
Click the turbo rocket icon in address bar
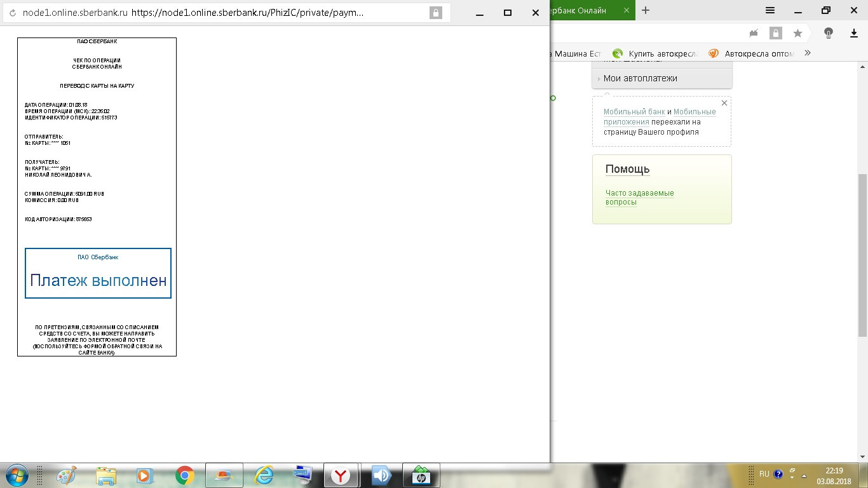click(x=754, y=33)
